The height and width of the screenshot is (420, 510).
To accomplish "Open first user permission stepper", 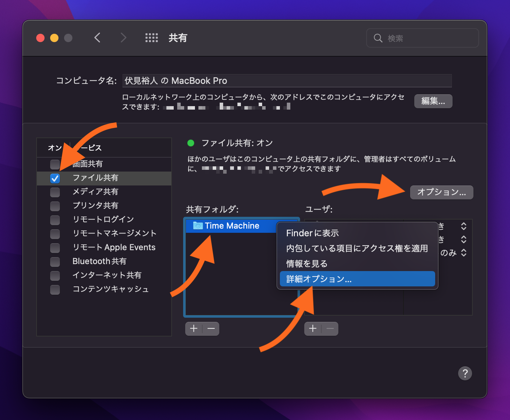I will tap(463, 226).
